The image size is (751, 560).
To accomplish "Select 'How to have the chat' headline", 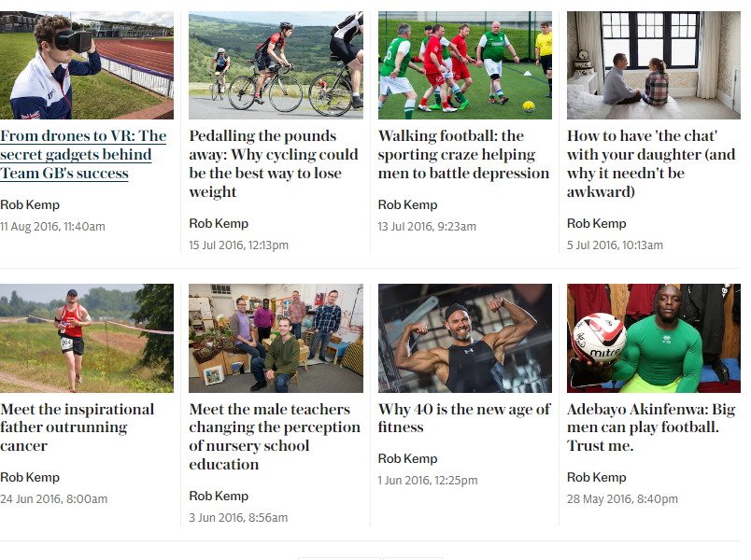I will pos(651,164).
